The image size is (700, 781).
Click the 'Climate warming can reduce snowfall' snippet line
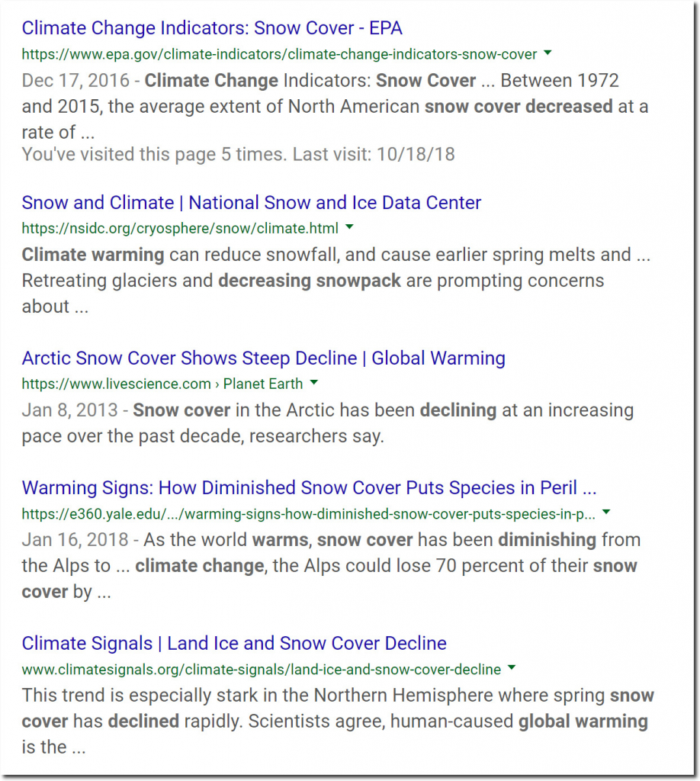[336, 255]
